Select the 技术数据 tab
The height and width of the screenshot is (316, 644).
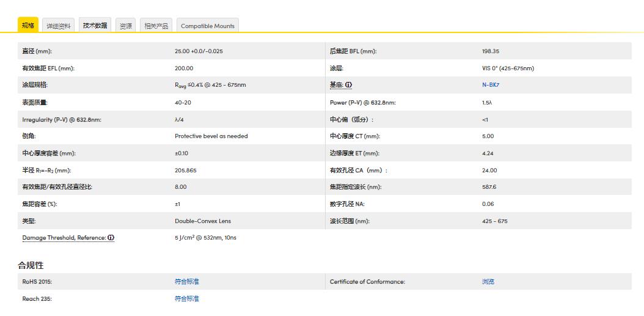tap(95, 26)
